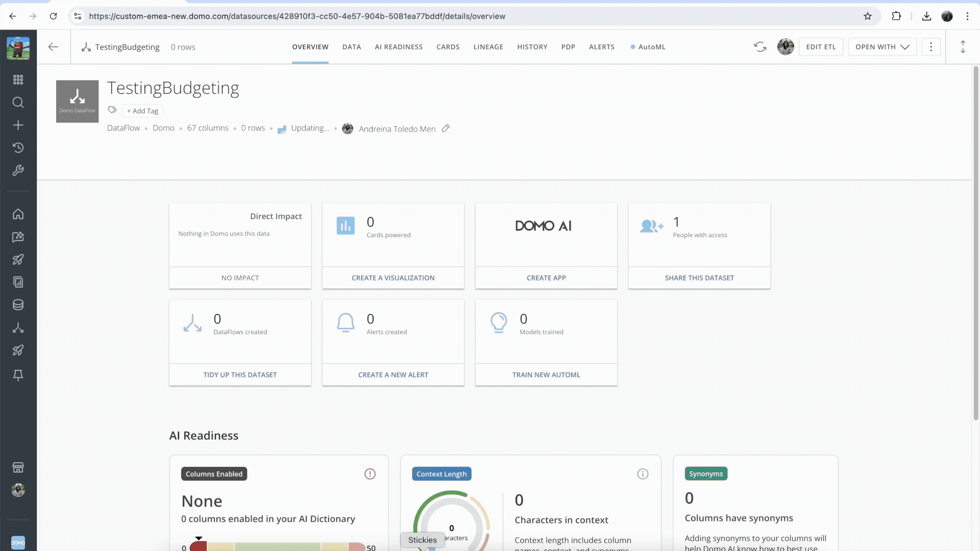
Task: Click the back arrow next to TestingBudgeting
Action: 53,47
